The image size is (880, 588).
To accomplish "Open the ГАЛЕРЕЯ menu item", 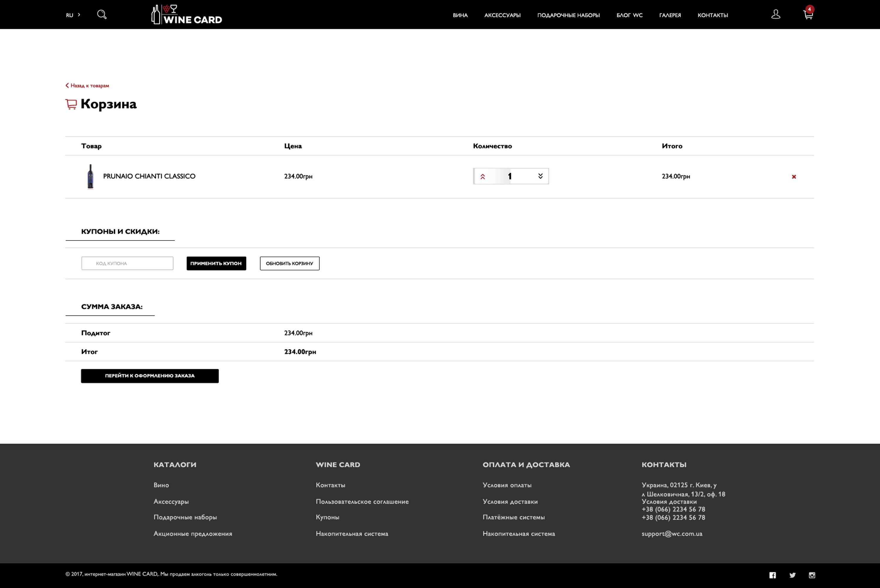I will click(x=670, y=15).
